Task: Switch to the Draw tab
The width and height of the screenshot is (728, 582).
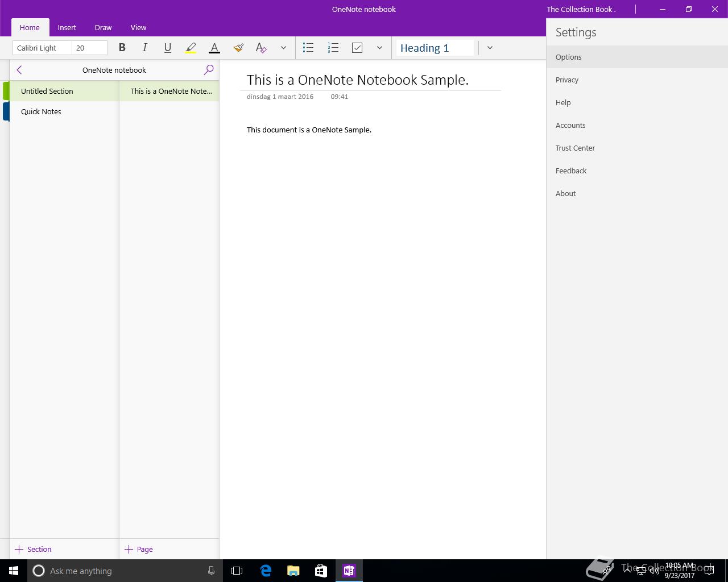Action: coord(103,27)
